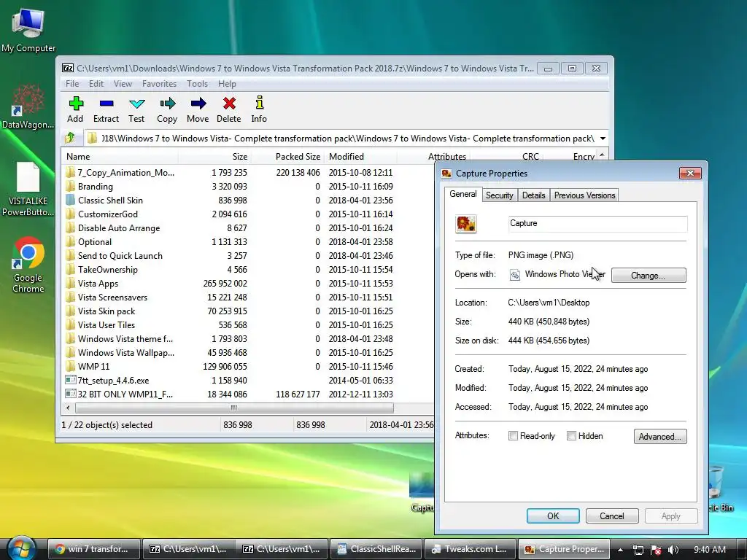Screen dimensions: 747x560
Task: Switch to win 7 transfor... Chrome taskbar item
Action: click(94, 549)
